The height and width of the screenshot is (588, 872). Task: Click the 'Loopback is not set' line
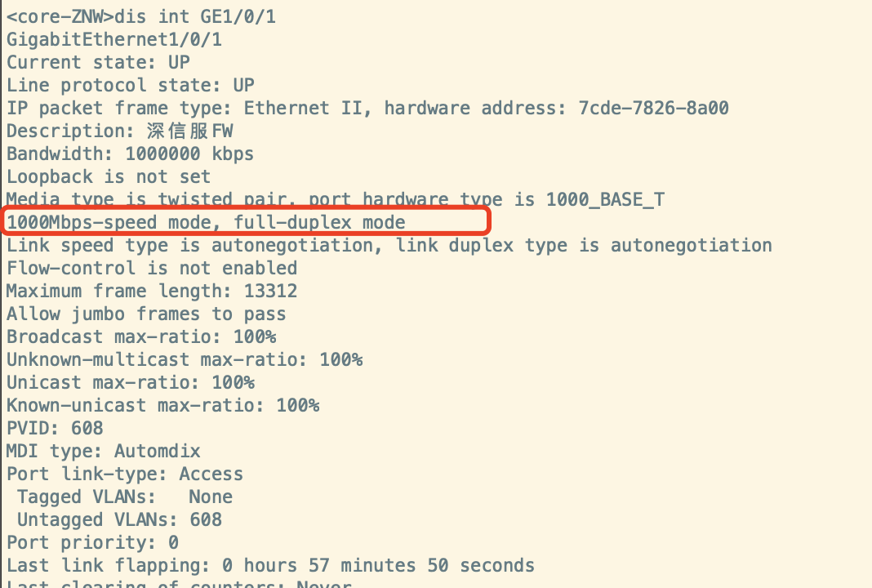pos(109,176)
